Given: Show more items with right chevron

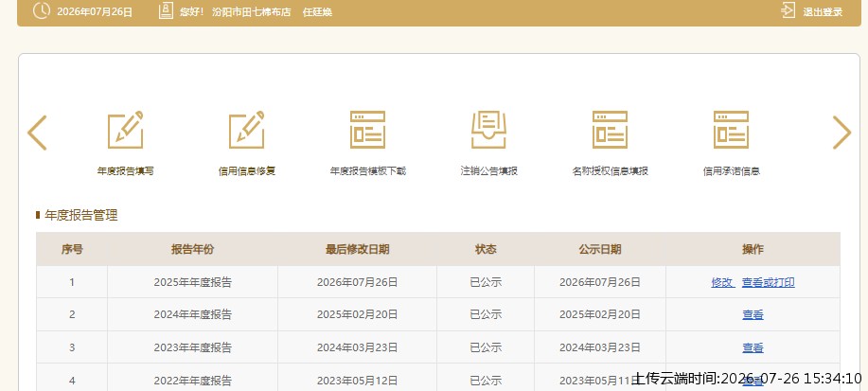Looking at the screenshot, I should pos(841,133).
